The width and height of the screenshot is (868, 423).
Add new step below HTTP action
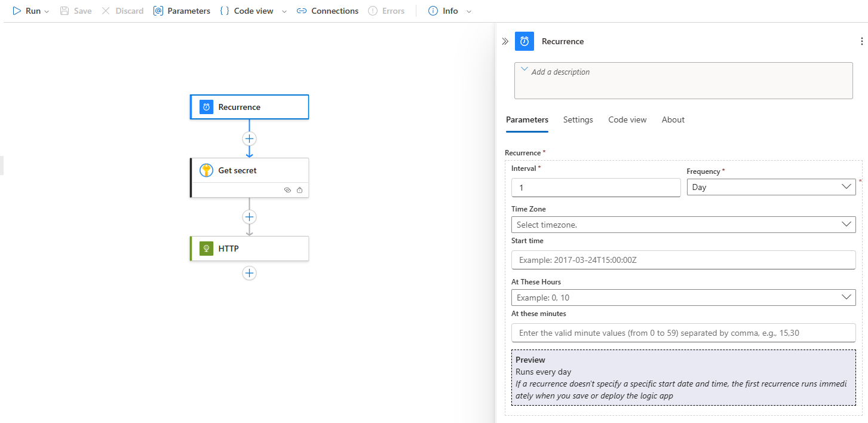(x=249, y=273)
